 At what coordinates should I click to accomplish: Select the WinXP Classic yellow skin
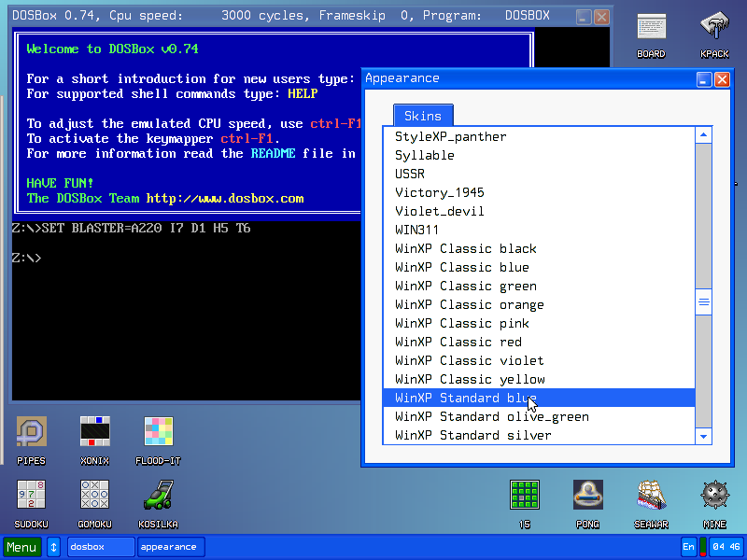coord(539,379)
